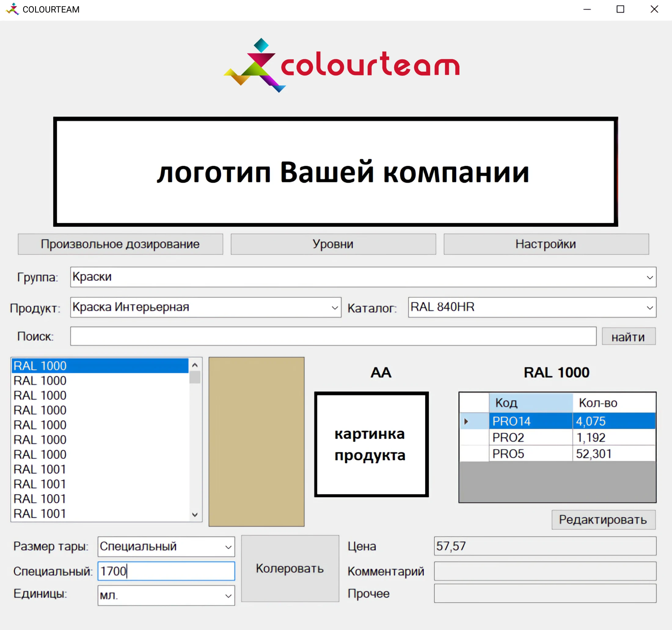
Task: Open the Настройки tab
Action: (545, 244)
